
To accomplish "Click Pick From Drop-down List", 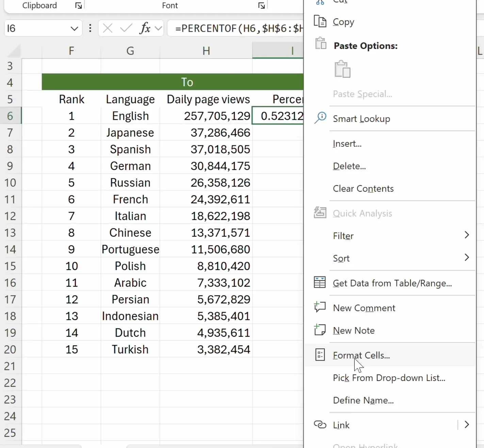I will [389, 378].
